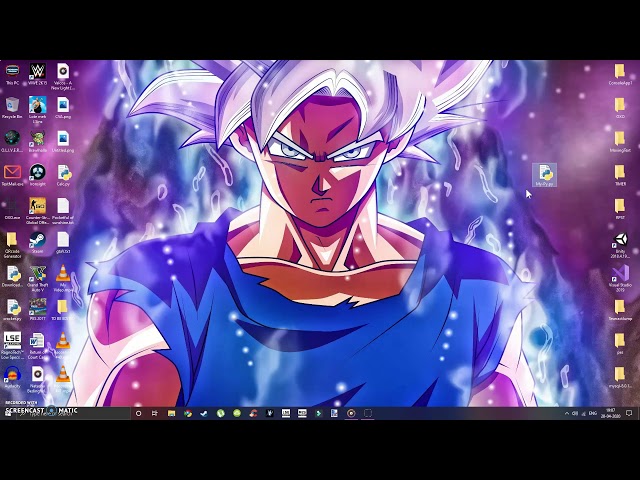Open the notification Action Center
Screen dimensions: 640x480
coord(629,413)
